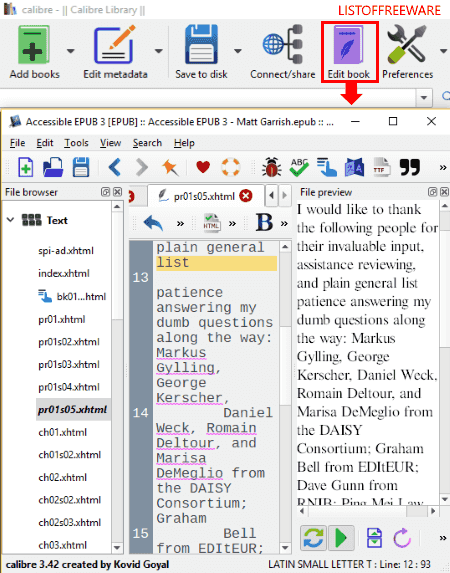Select spi-ad.xhtml in the file browser
This screenshot has height=573, width=450.
pyautogui.click(x=66, y=251)
